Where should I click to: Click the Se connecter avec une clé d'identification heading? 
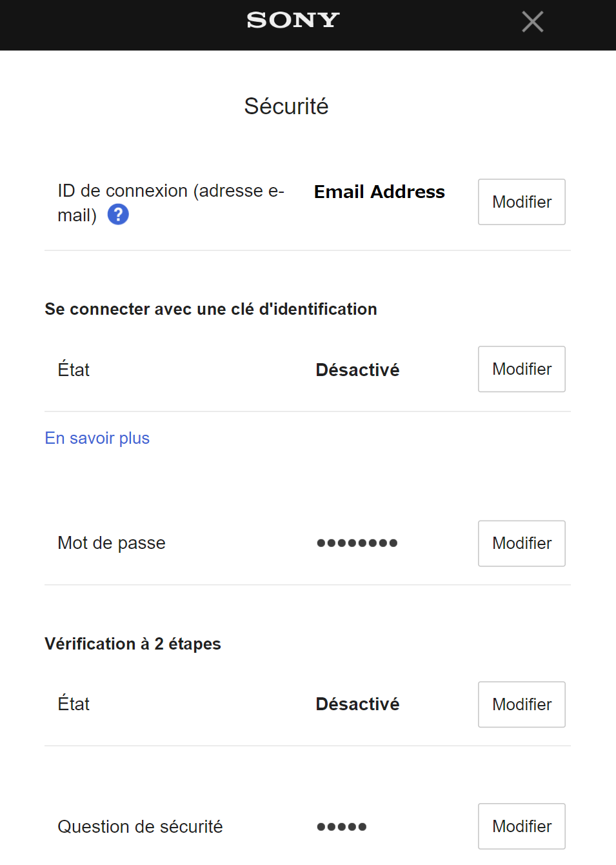coord(211,309)
